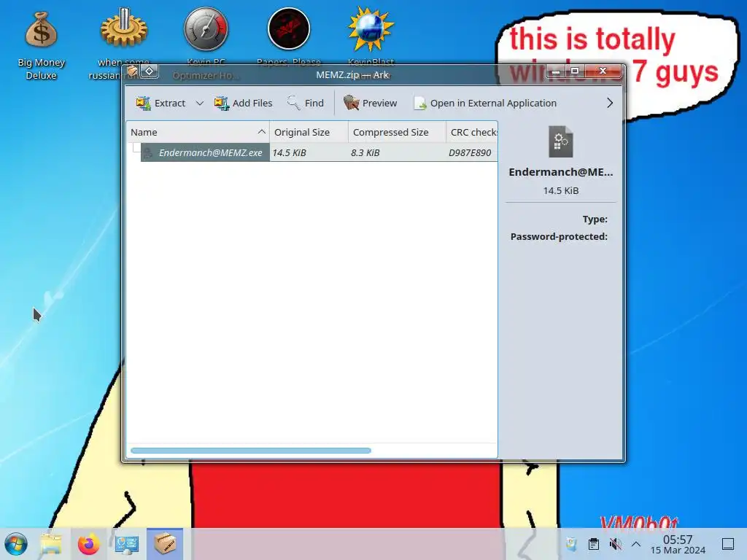
Task: Click the 14.5 KiB original size cell
Action: [289, 153]
